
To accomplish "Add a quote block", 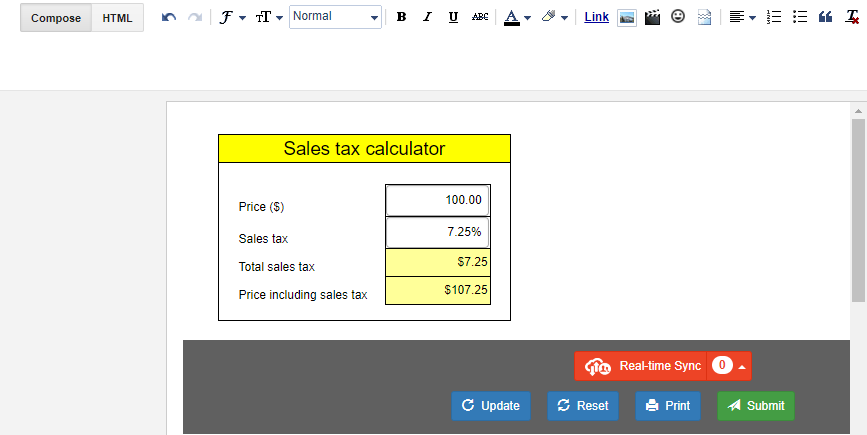I will point(826,17).
